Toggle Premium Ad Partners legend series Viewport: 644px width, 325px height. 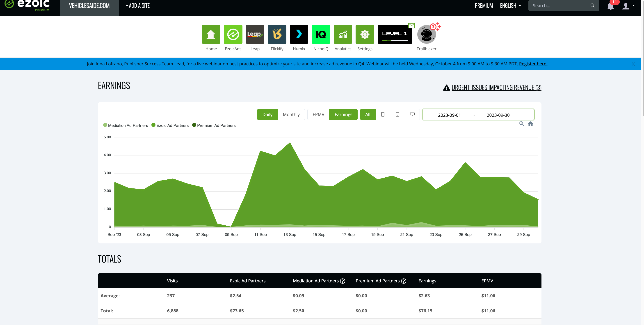tap(214, 125)
